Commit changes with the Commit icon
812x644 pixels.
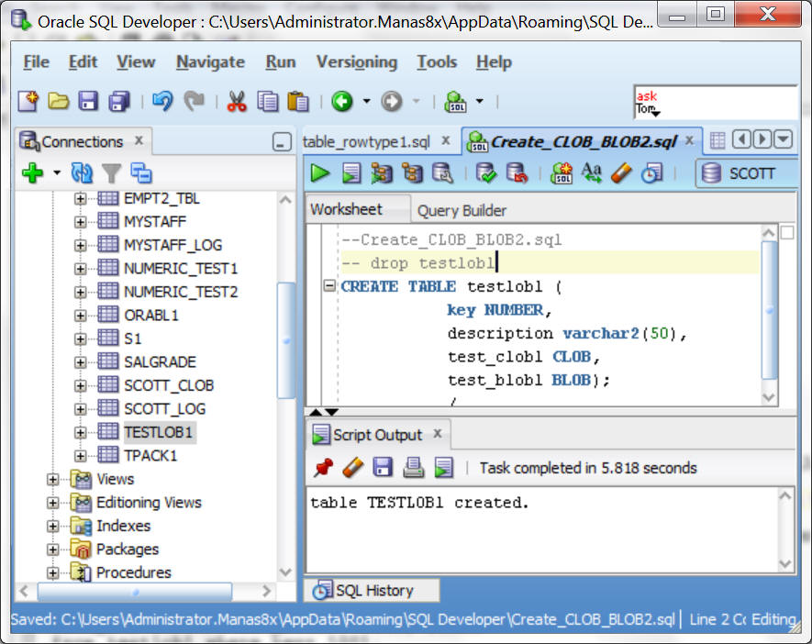[x=485, y=173]
